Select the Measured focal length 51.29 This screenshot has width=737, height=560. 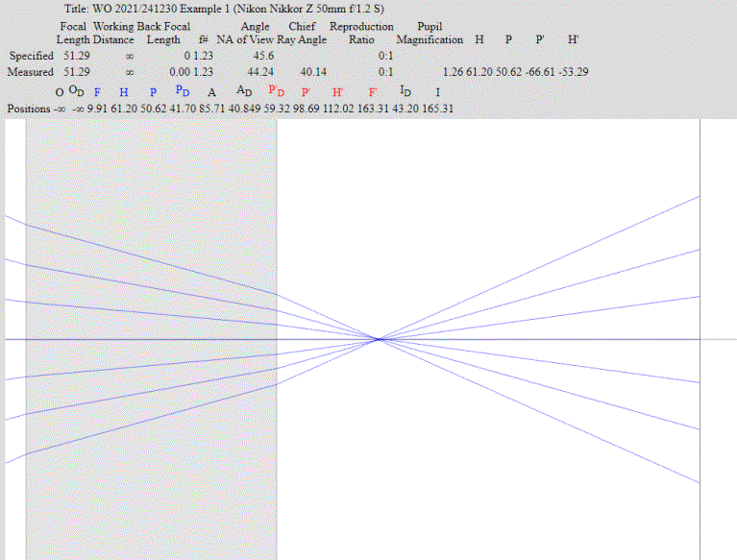77,72
